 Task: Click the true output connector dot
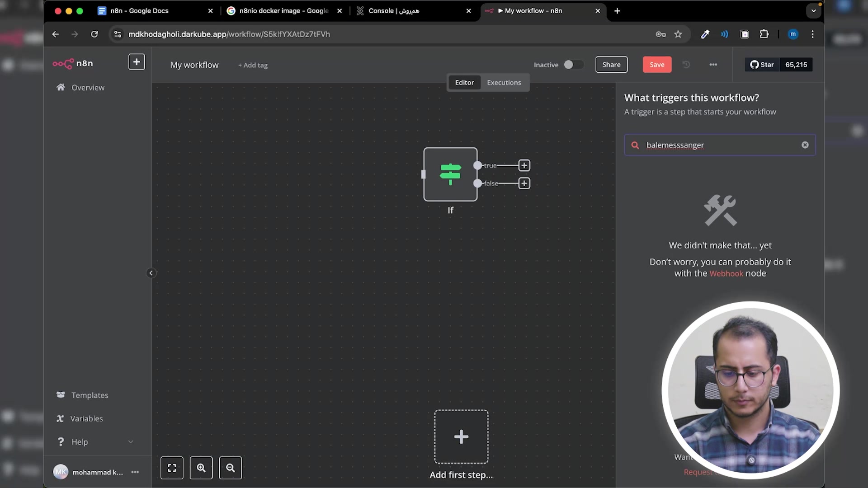477,165
